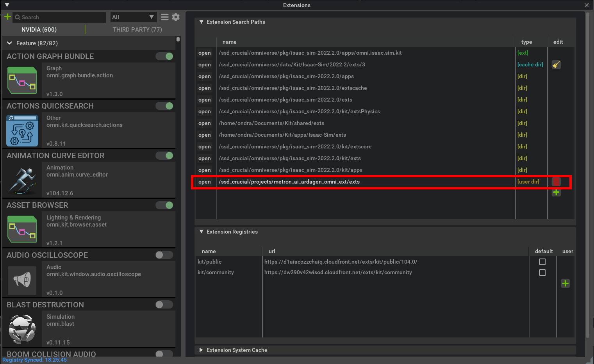Close the Extensions window
This screenshot has width=594, height=364.
(x=586, y=5)
